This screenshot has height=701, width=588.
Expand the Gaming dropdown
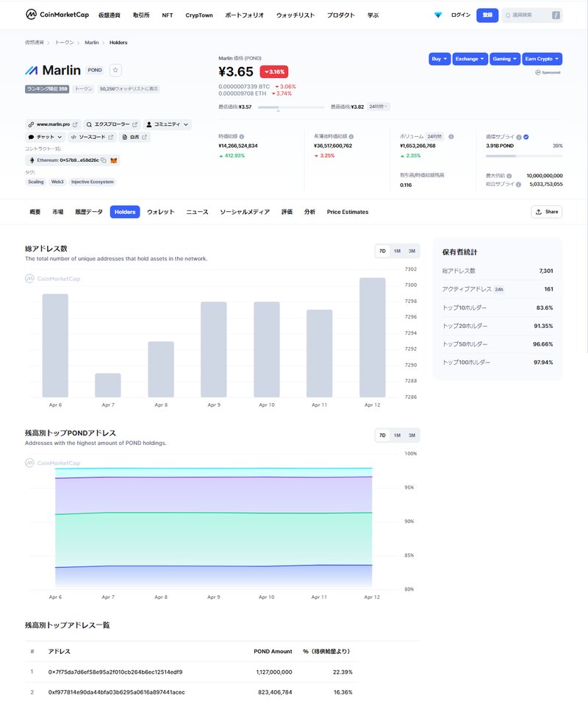point(504,59)
